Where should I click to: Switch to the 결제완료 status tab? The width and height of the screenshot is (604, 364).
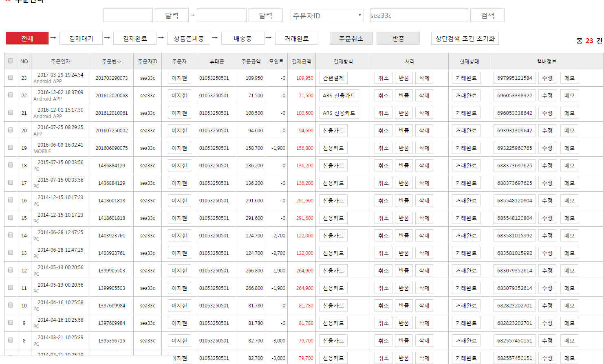point(135,38)
